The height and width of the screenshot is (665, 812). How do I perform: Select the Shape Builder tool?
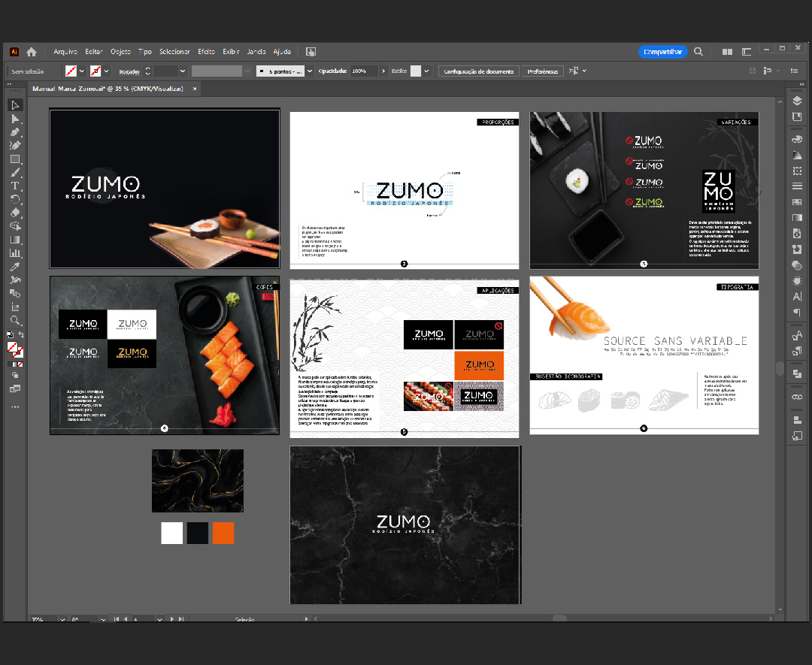click(x=15, y=226)
